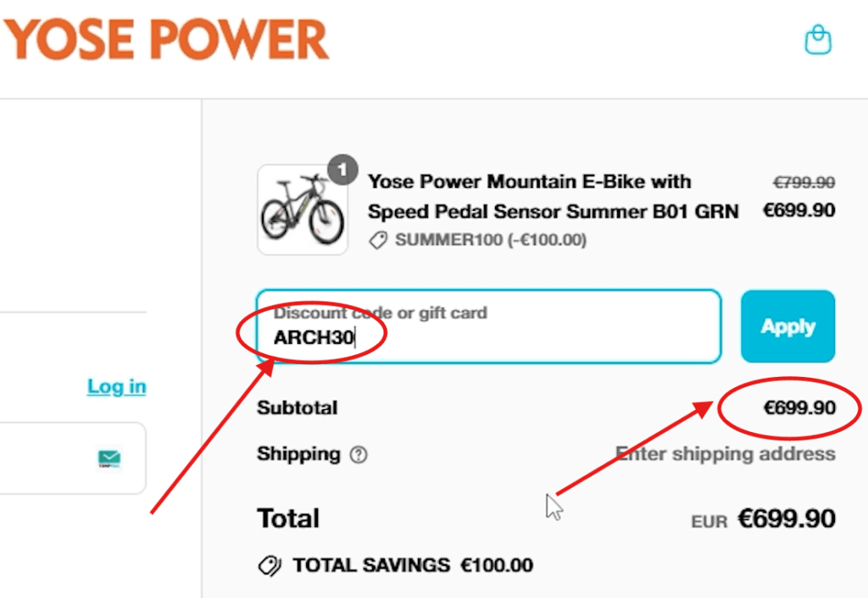
Task: Click the mouse cursor arrow location
Action: point(553,503)
